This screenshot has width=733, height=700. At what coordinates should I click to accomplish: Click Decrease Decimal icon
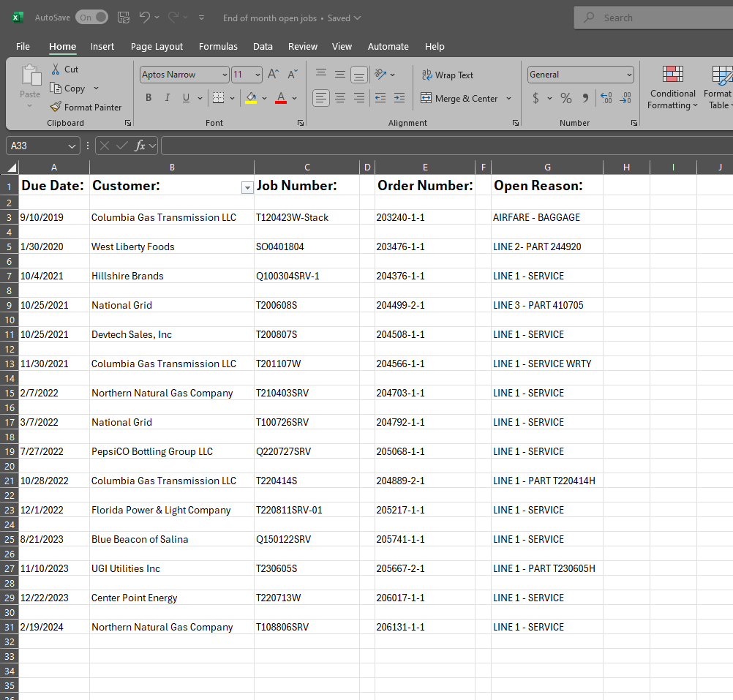click(625, 98)
